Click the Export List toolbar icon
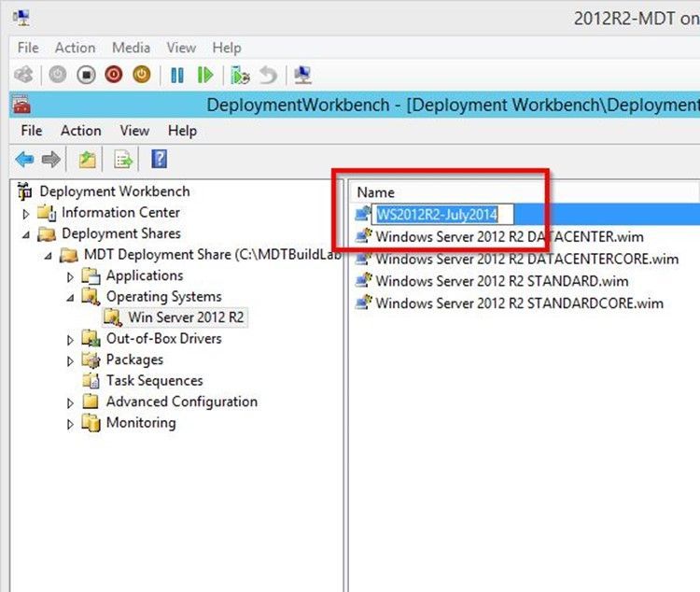Viewport: 700px width, 592px height. pos(123,159)
